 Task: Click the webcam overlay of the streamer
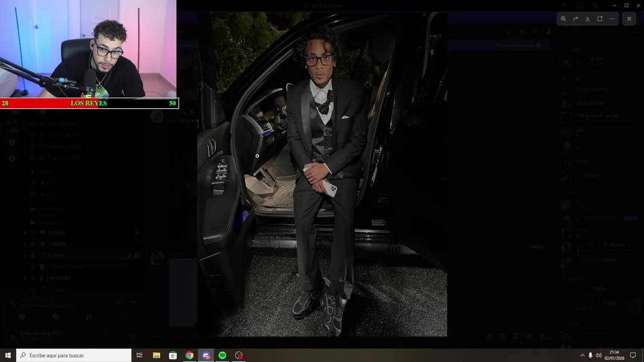88,49
